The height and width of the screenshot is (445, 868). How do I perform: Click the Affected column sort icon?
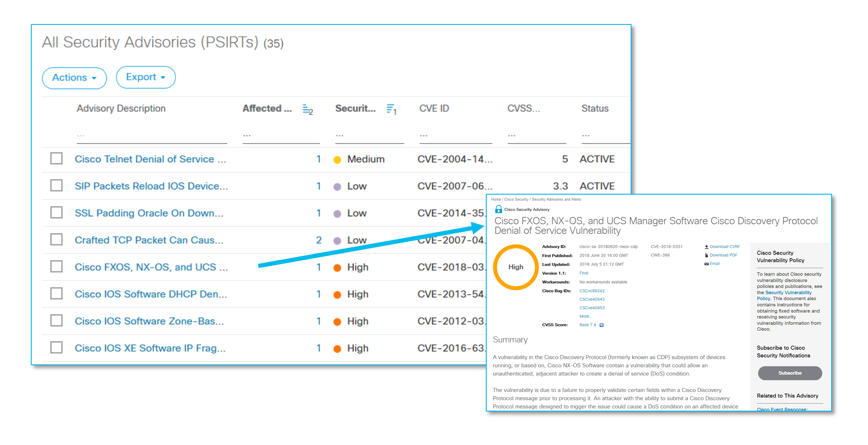[307, 109]
